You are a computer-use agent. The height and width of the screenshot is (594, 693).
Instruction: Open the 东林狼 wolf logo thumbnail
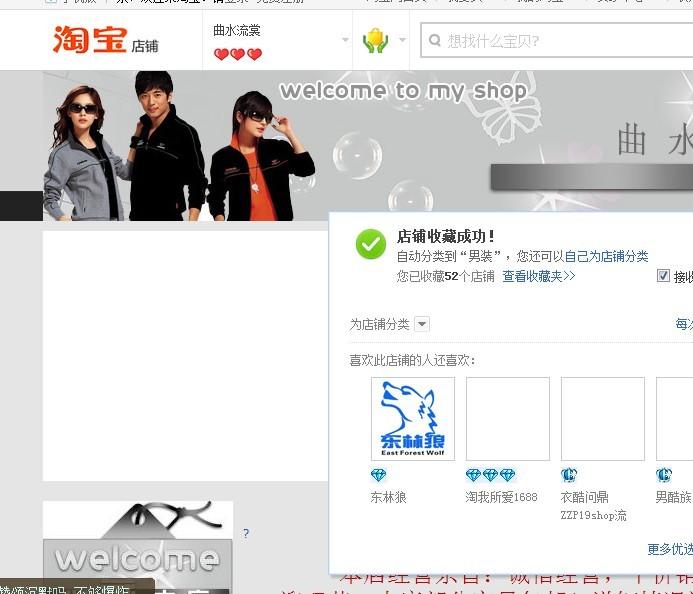413,419
